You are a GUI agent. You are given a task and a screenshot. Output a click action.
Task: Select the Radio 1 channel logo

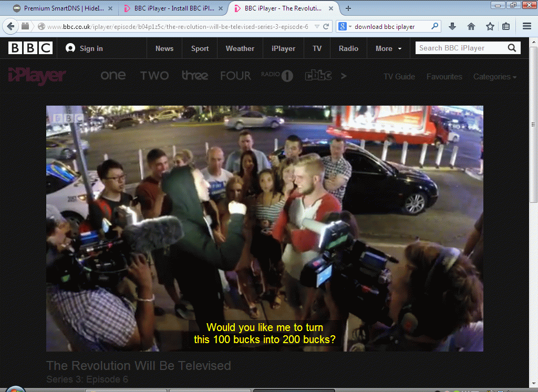coord(277,75)
